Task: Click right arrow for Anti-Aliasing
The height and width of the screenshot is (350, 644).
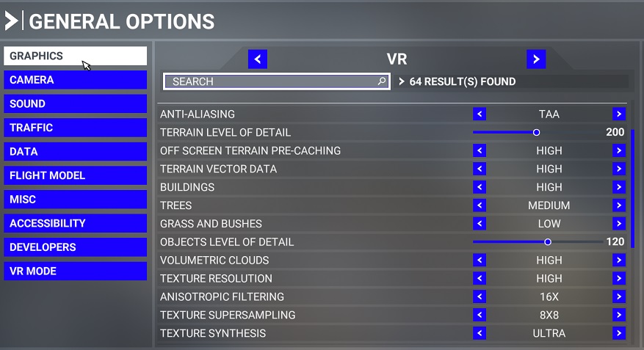Action: click(619, 114)
